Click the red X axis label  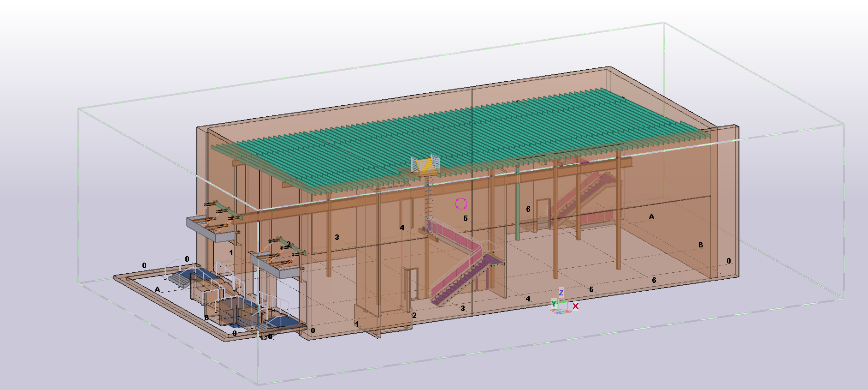tap(575, 306)
